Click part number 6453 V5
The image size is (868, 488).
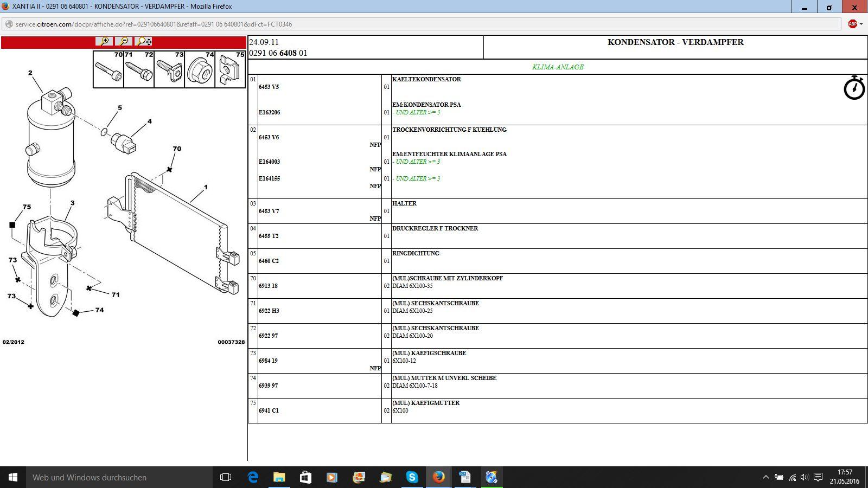tap(269, 87)
